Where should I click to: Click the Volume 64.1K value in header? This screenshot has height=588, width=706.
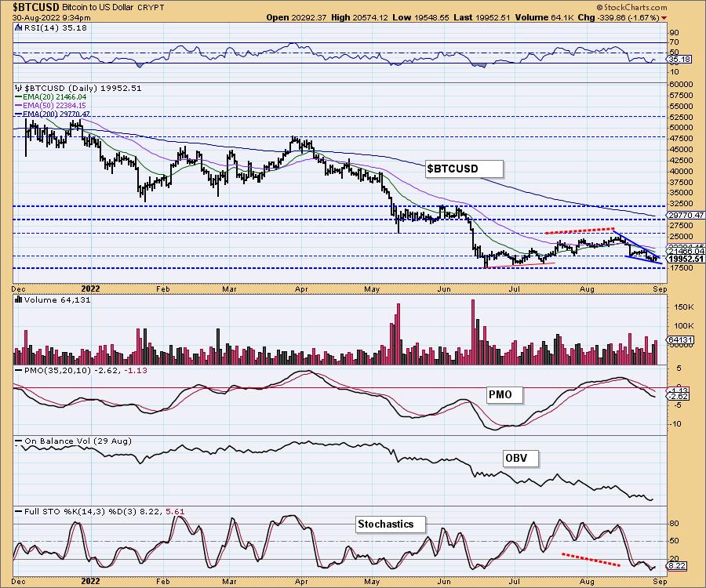[x=544, y=17]
